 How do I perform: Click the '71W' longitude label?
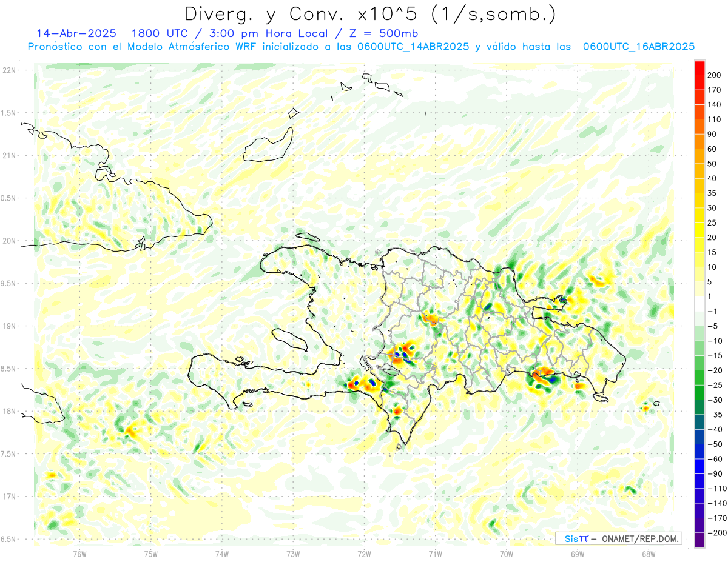tap(435, 553)
